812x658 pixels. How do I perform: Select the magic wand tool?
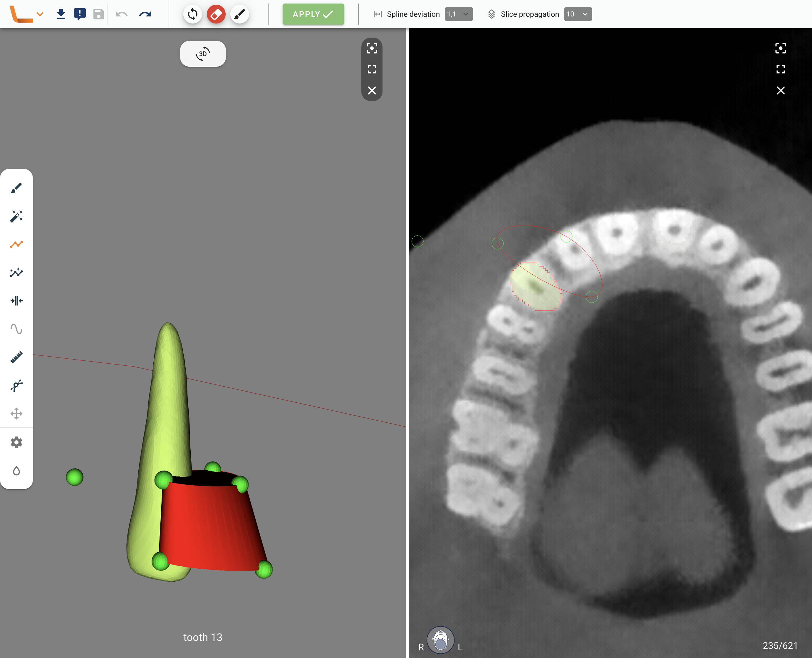pyautogui.click(x=16, y=216)
